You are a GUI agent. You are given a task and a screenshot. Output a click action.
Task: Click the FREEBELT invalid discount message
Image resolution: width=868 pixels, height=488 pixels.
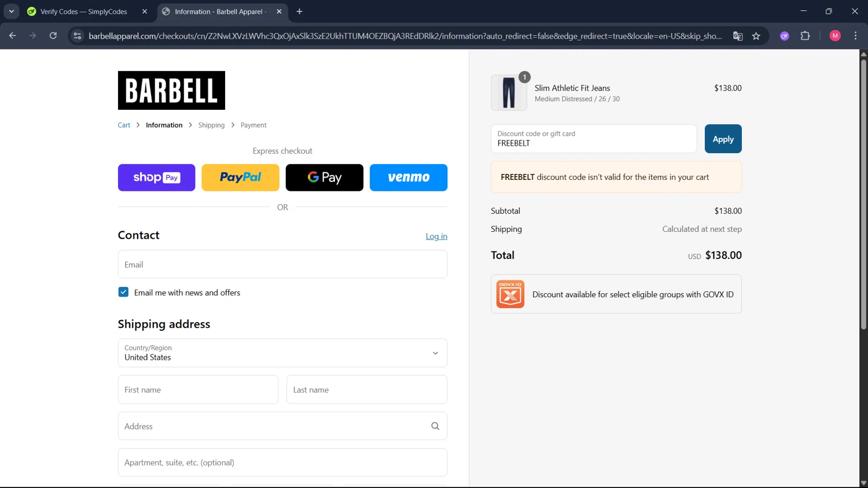[616, 177]
